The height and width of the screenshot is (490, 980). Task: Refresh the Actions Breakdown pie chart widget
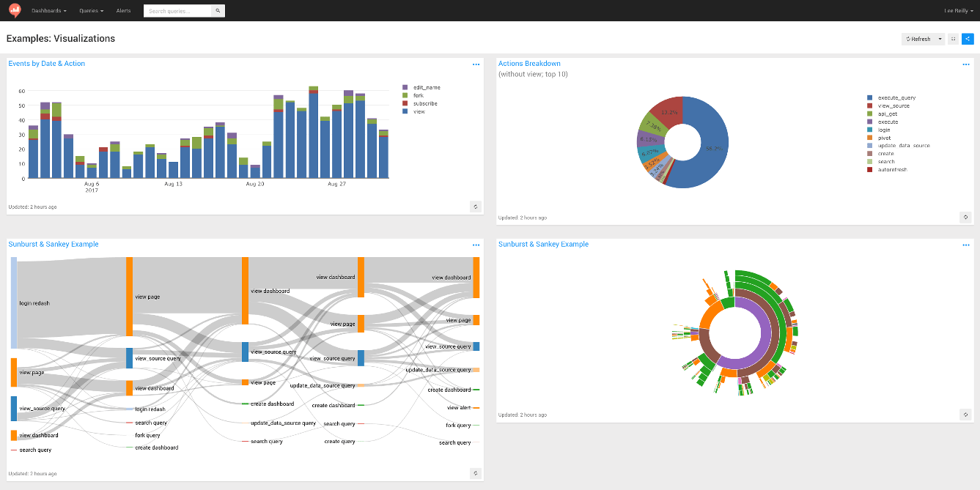coord(965,217)
